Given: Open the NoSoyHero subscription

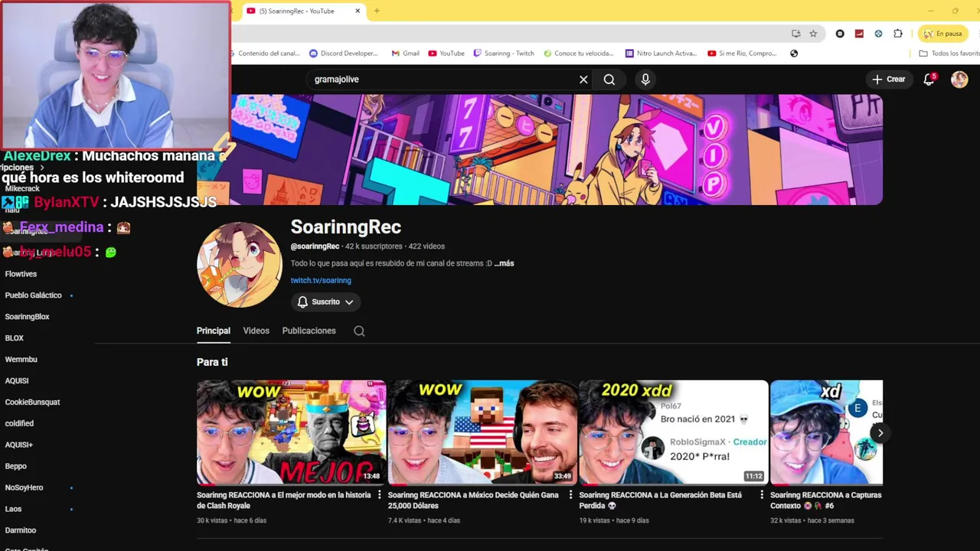Looking at the screenshot, I should pyautogui.click(x=24, y=487).
